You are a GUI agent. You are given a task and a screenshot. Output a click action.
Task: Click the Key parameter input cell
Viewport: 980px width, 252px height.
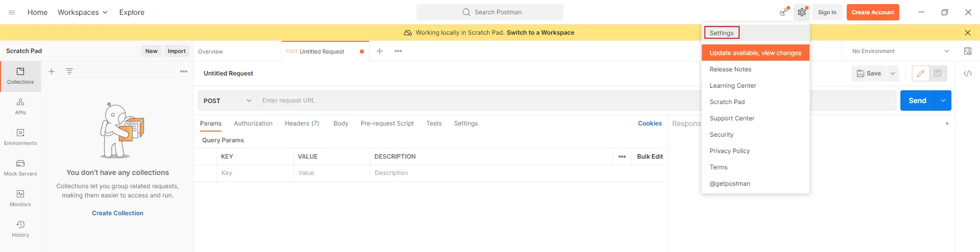pyautogui.click(x=255, y=173)
